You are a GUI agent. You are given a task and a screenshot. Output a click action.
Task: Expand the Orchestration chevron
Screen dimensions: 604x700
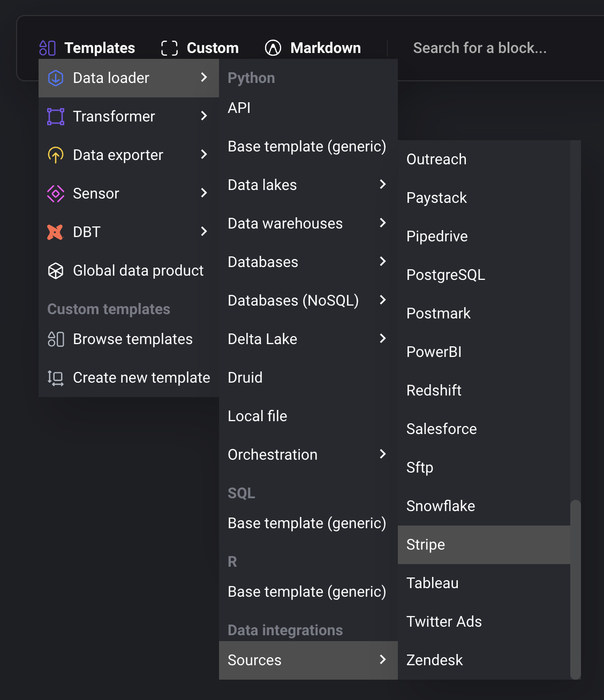(x=382, y=454)
